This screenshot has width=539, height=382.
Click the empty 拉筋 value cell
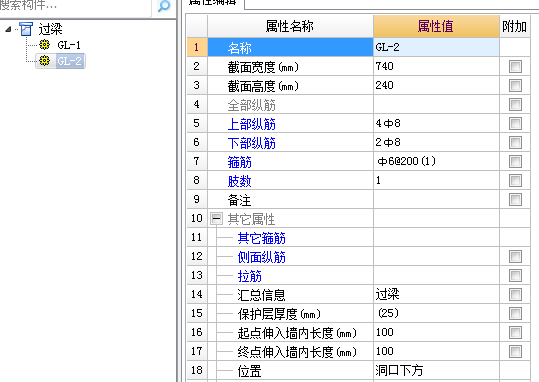[x=436, y=275]
